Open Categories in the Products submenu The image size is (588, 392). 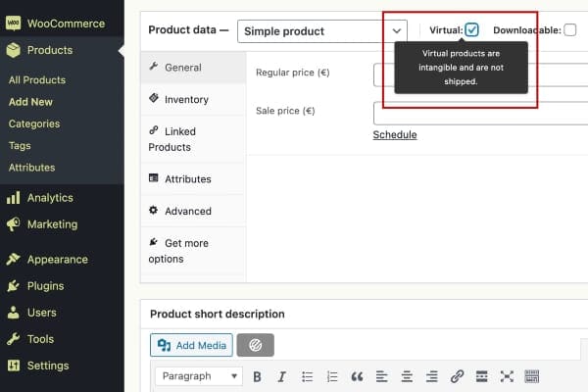pos(34,123)
